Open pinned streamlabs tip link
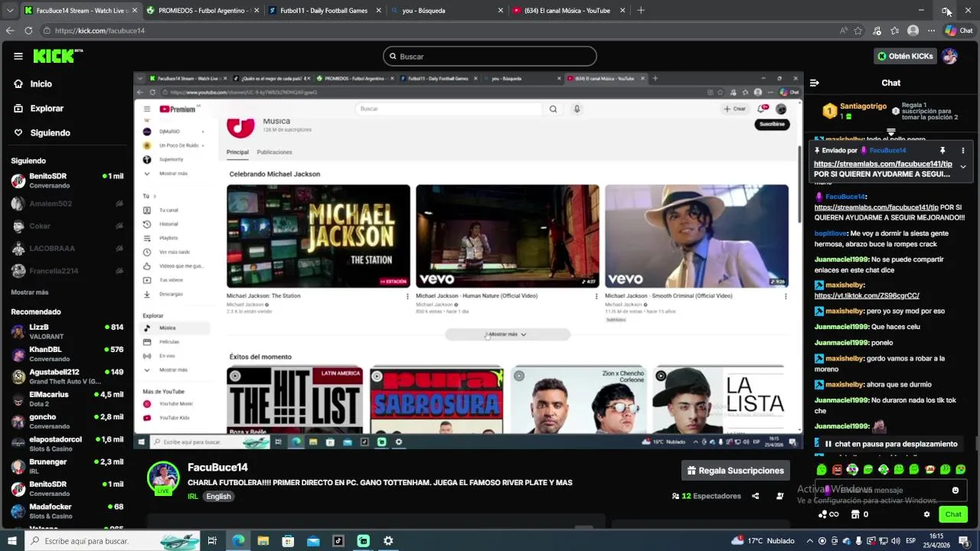 [883, 164]
